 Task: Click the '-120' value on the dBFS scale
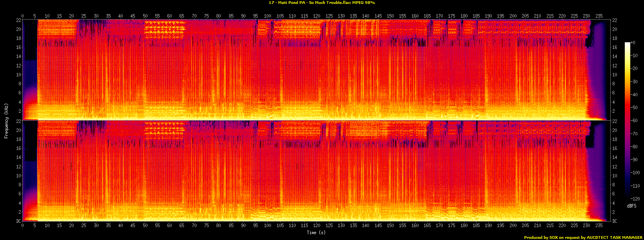635,199
